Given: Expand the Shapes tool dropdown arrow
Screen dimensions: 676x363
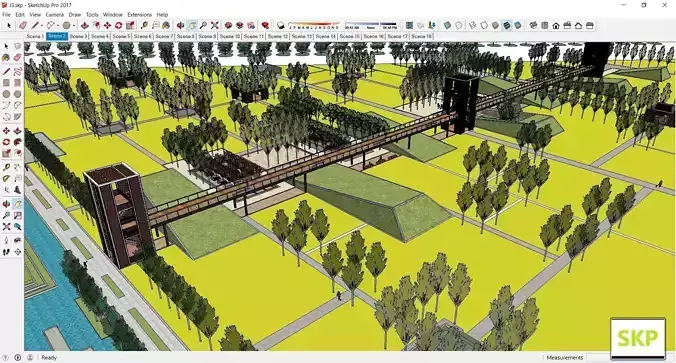Looking at the screenshot, I should coord(74,25).
